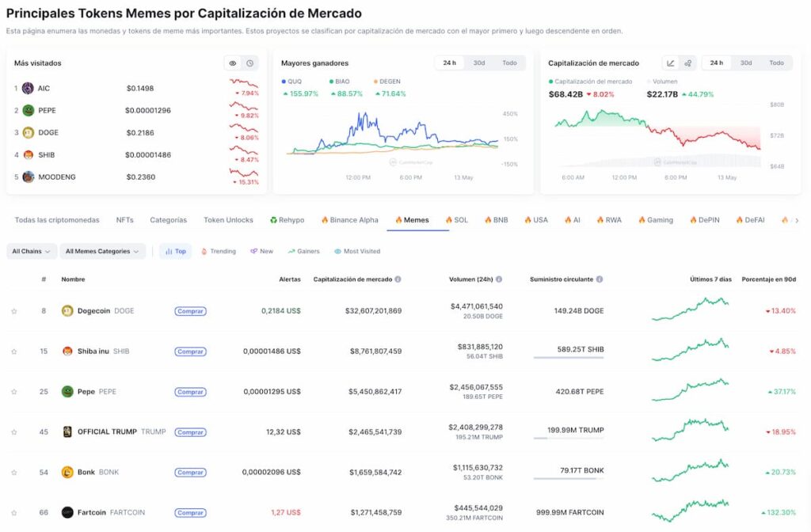Filter by Top memes
Viewport: 811px width, 532px height.
[x=175, y=251]
